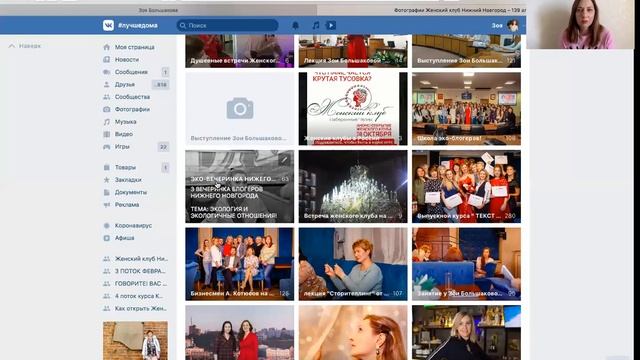
Task: Open Новости menu item
Action: [127, 60]
